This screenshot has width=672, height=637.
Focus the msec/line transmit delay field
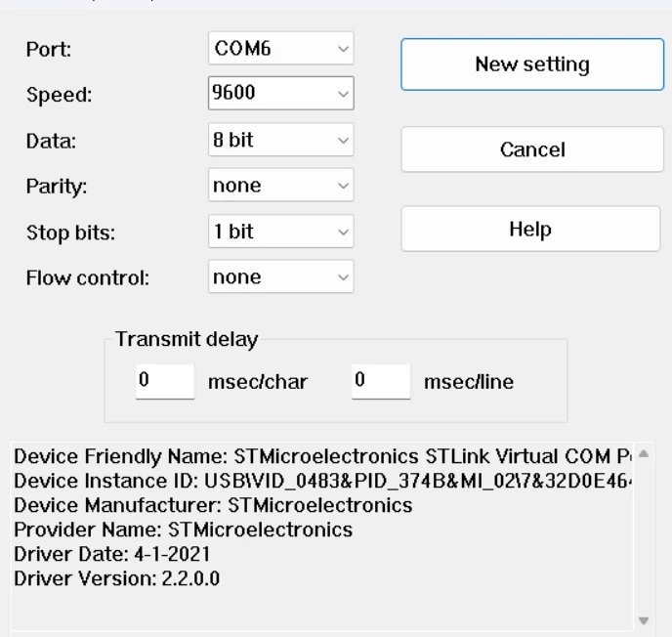coord(381,381)
